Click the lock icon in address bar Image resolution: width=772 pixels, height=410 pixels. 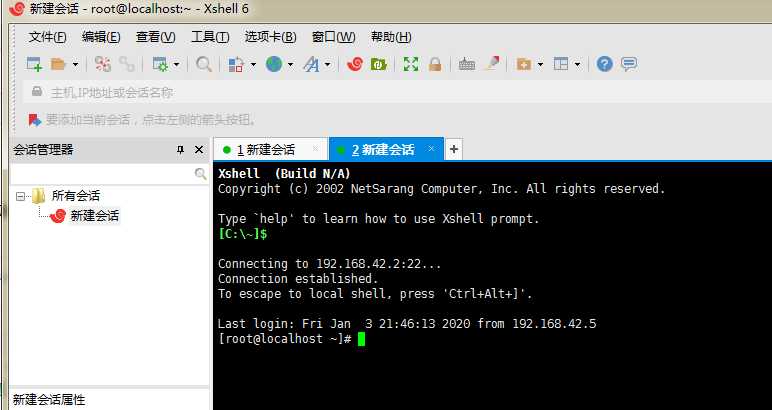[36, 92]
